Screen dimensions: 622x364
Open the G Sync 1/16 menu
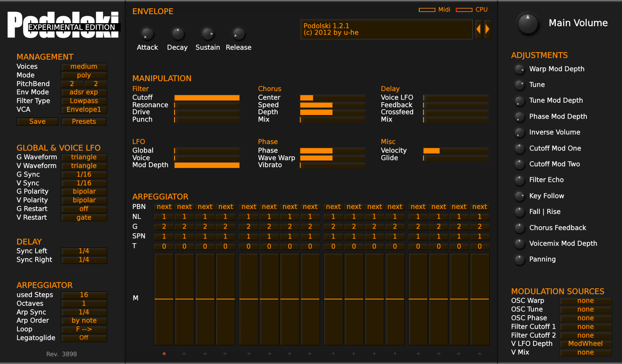point(84,175)
